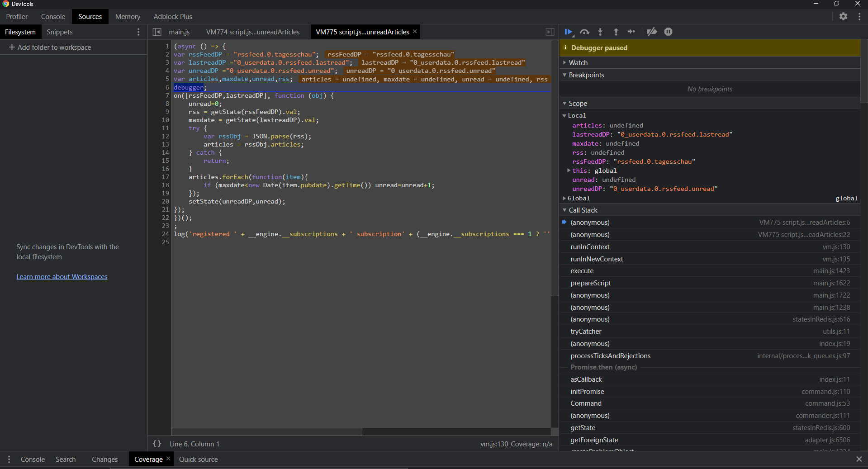The image size is (868, 469).
Task: Click line number 20 in gutter
Action: pyautogui.click(x=165, y=201)
